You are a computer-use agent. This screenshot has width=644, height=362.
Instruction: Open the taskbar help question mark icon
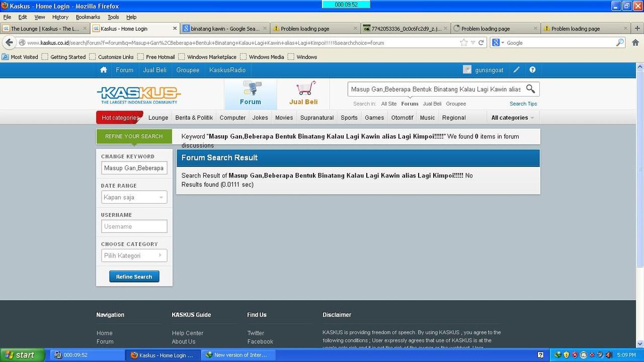(x=540, y=355)
